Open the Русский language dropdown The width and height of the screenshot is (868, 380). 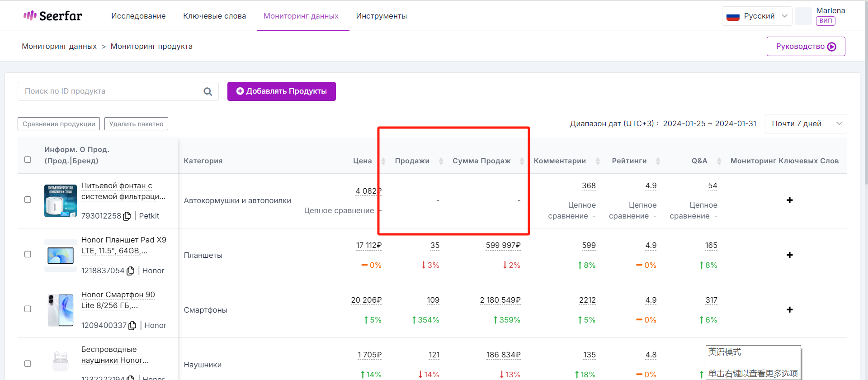[x=757, y=16]
